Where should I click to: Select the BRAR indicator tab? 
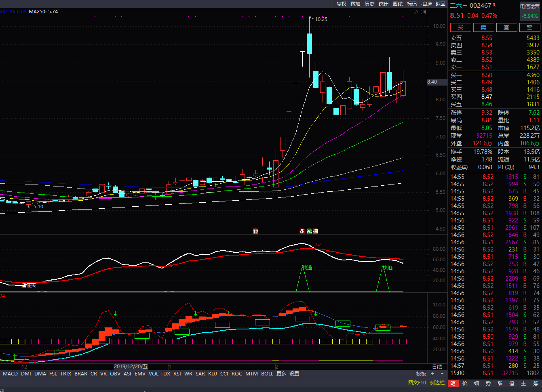tap(81, 374)
